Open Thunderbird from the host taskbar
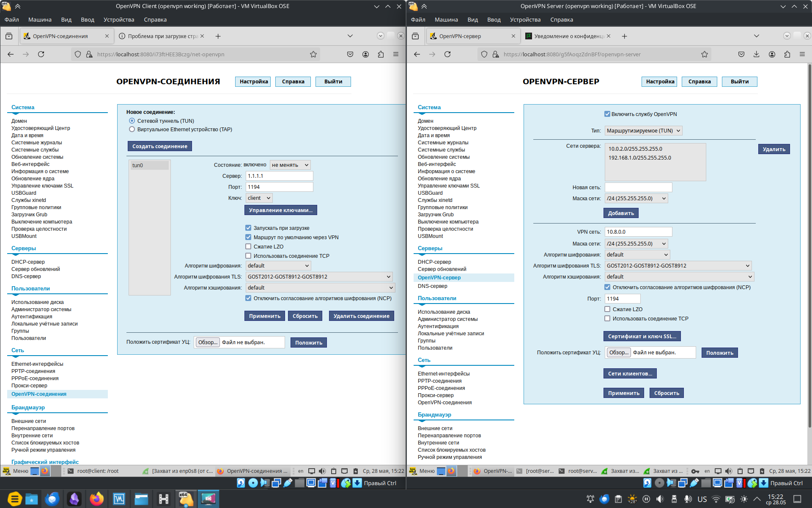 pyautogui.click(x=52, y=499)
